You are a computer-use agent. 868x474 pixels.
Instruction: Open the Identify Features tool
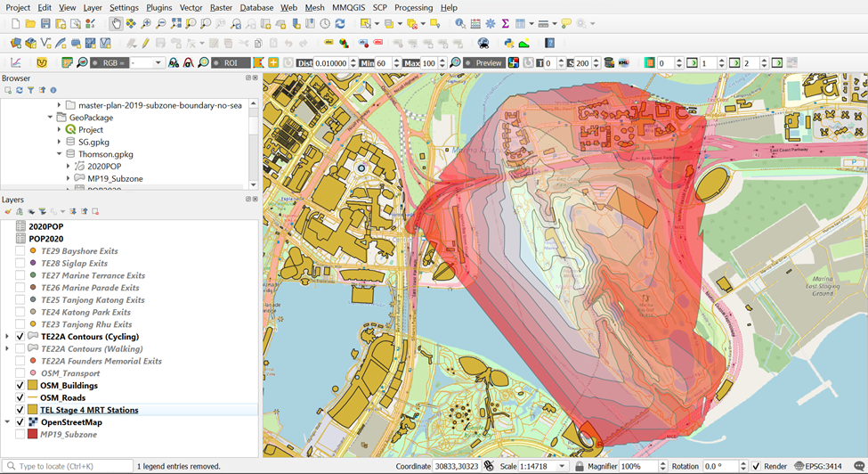459,24
